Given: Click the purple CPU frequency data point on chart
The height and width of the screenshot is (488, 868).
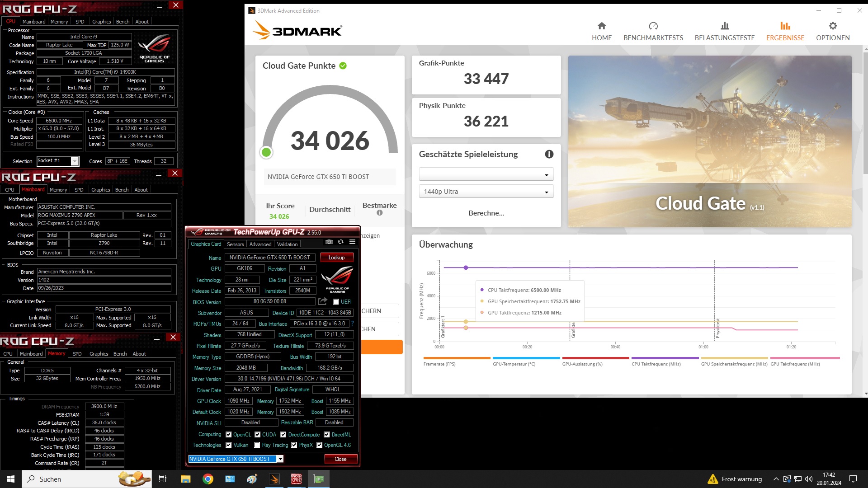Looking at the screenshot, I should [x=466, y=267].
